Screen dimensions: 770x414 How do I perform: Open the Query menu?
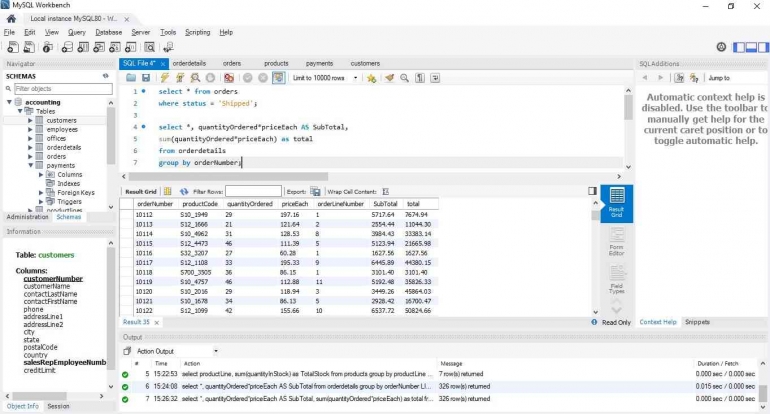(x=77, y=32)
